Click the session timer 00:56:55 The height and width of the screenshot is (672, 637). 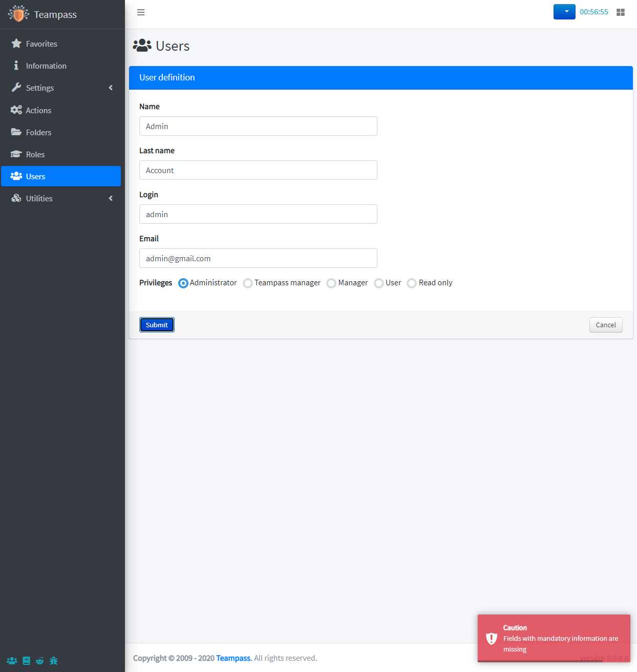(x=594, y=12)
